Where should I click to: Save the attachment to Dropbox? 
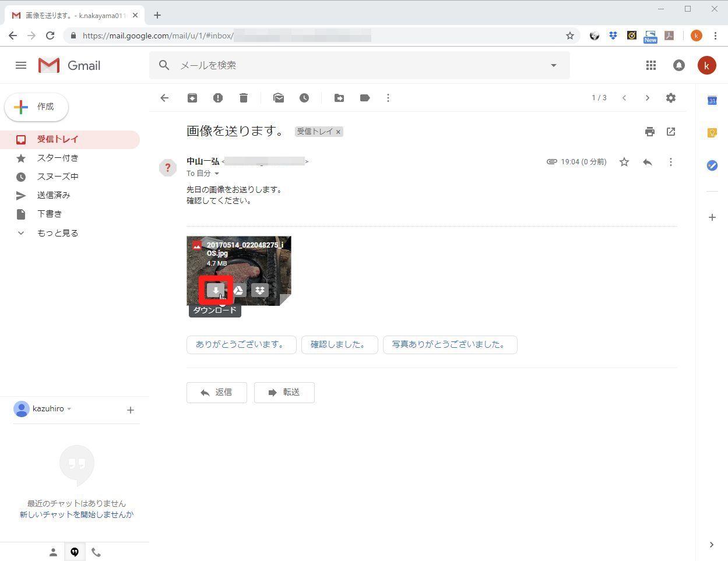(x=260, y=290)
